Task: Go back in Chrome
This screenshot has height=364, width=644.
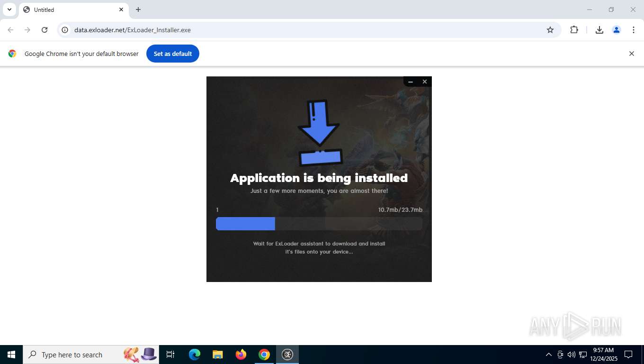Action: tap(10, 30)
